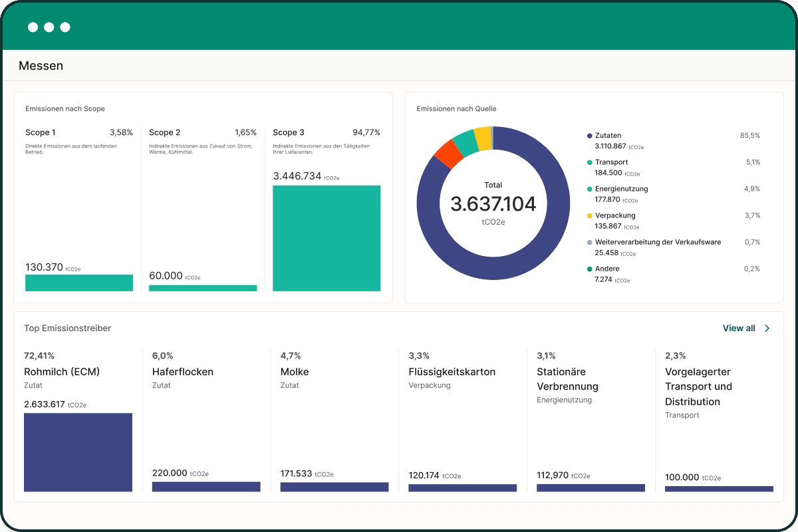Click Weiterverarbeitung der Verkaufsware label

click(658, 242)
